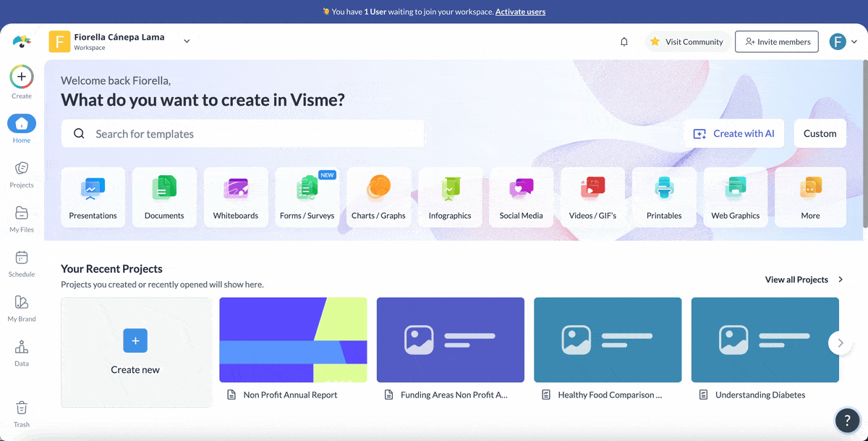
Task: Expand the workspace switcher chevron
Action: point(186,41)
